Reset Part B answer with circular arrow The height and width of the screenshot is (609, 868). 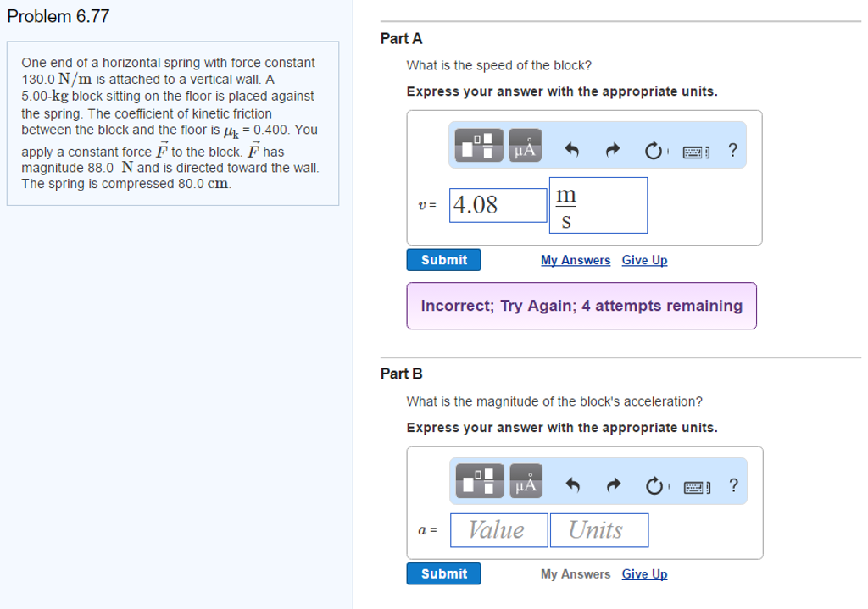tap(654, 487)
